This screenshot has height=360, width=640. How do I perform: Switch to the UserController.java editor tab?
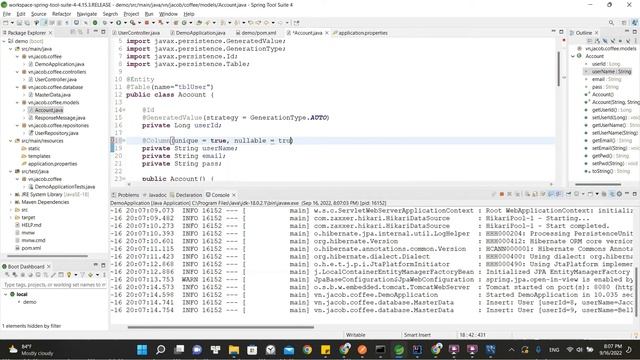pos(136,33)
